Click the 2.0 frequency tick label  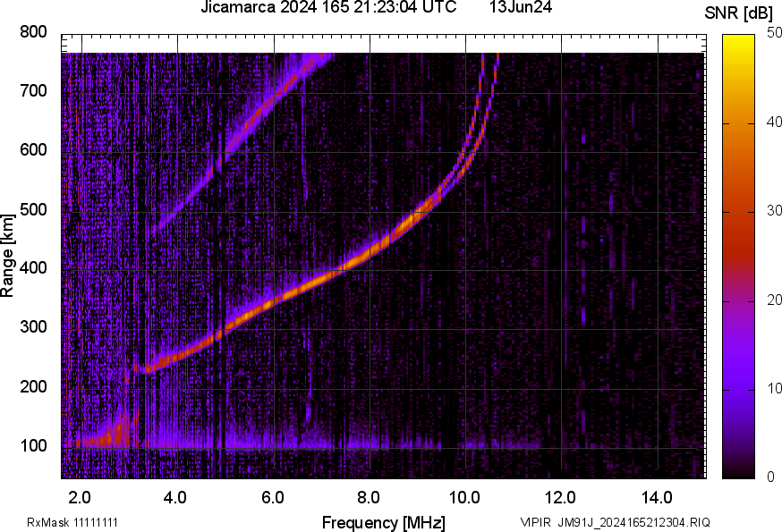(80, 497)
